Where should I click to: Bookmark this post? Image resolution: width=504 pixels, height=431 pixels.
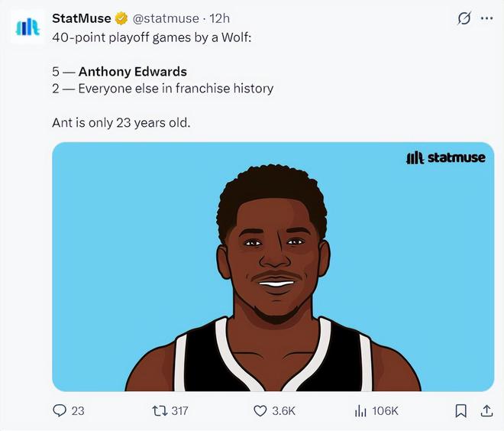coord(461,410)
